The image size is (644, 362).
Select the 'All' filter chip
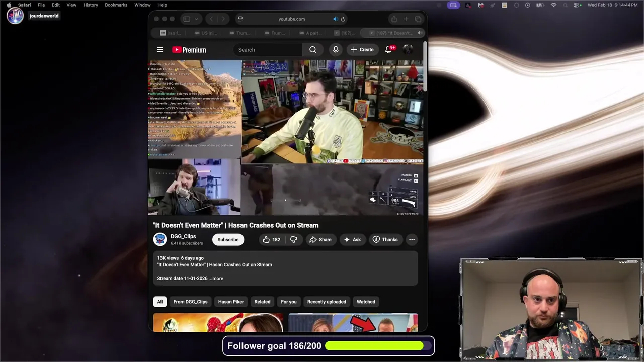pos(159,302)
